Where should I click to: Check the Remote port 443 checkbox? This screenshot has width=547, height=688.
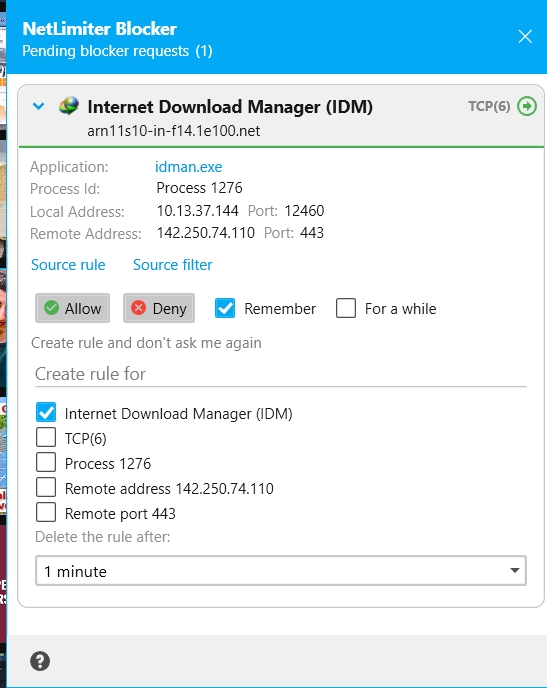click(46, 512)
